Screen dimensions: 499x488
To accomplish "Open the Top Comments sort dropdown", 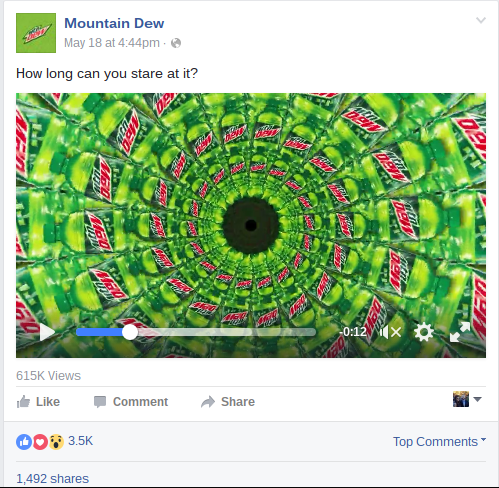I will coord(439,442).
